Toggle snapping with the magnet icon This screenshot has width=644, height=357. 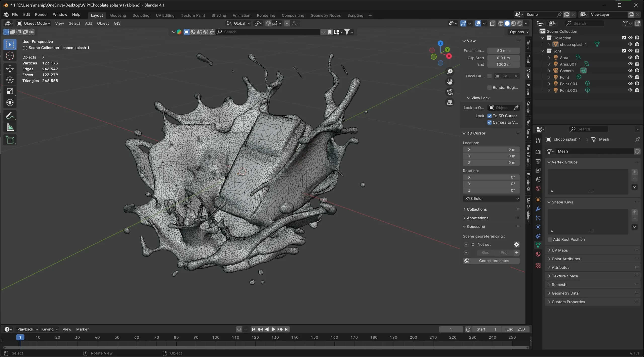(x=268, y=23)
